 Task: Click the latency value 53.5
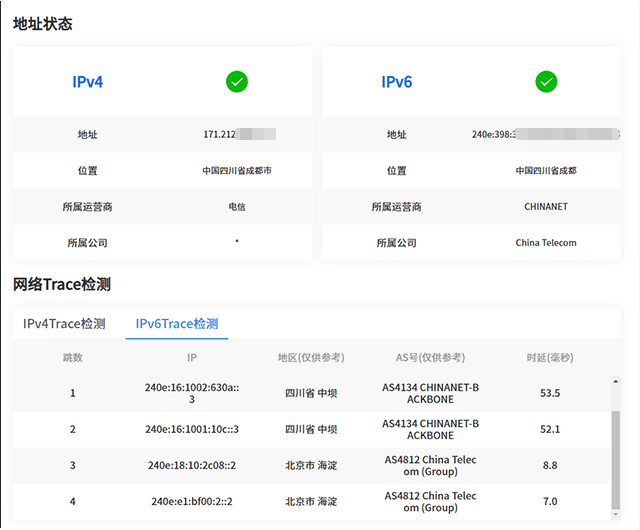(550, 393)
